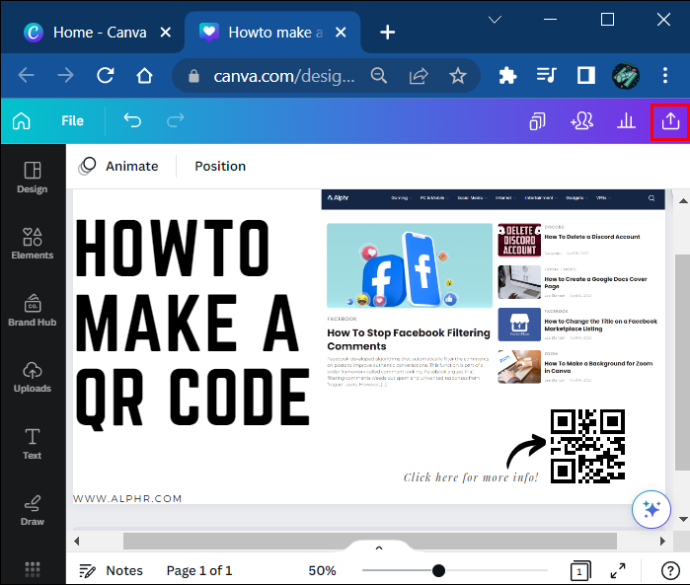Open the Chrome three-dot menu
Viewport: 690px width, 585px height.
tap(665, 75)
